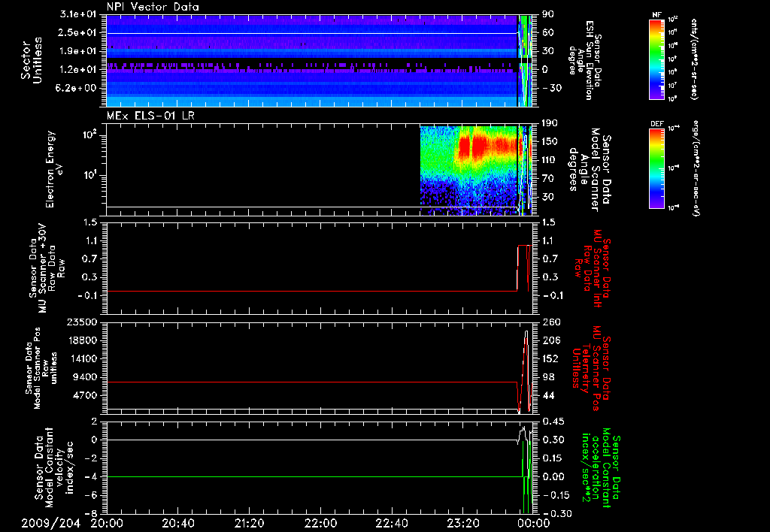Click the 2009/204 date label
Image resolution: width=770 pixels, height=532 pixels.
click(x=50, y=523)
